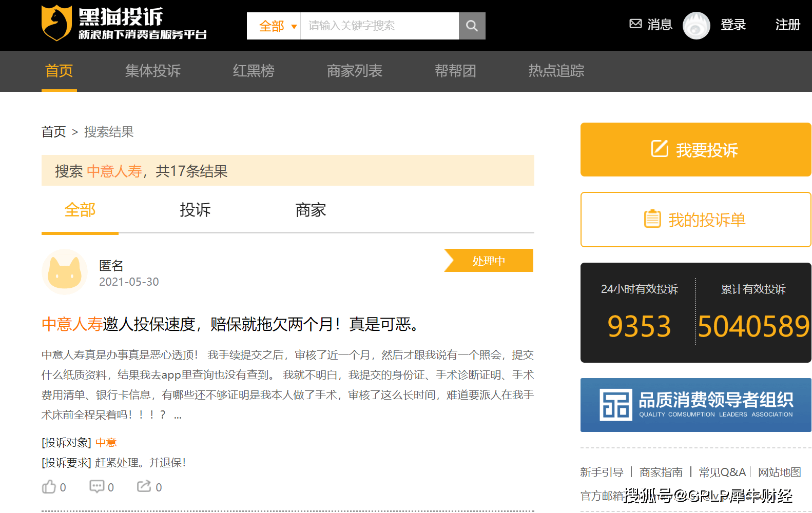Open the 我的投诉单 button
The width and height of the screenshot is (812, 513).
point(696,220)
